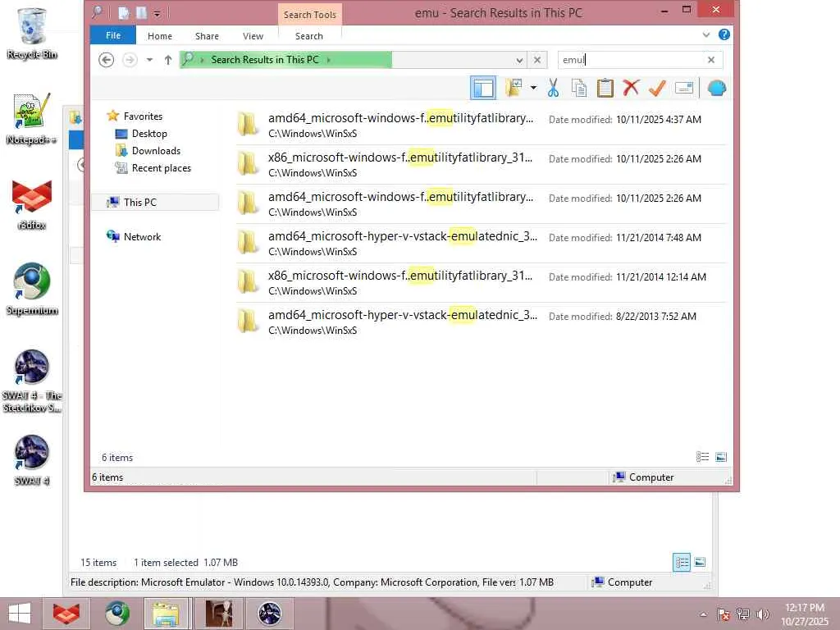Screen dimensions: 840x630
Task: Expand the address bar history dropdown
Action: click(x=519, y=60)
